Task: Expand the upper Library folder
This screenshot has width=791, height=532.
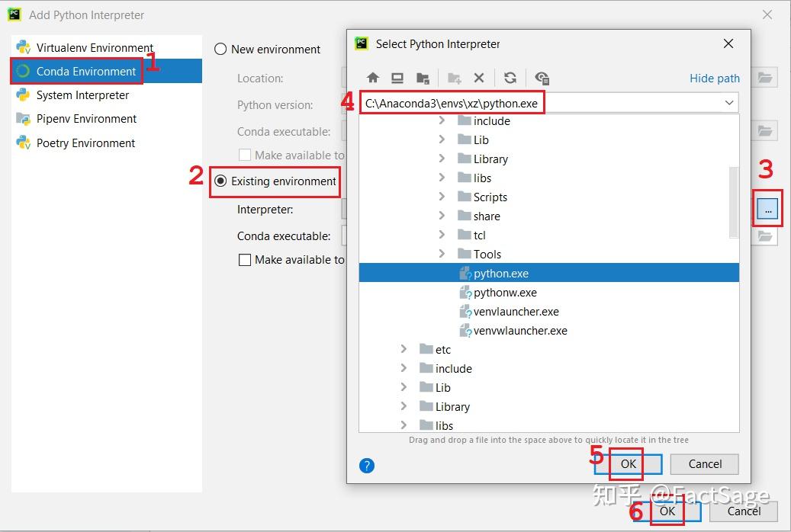Action: (x=442, y=159)
